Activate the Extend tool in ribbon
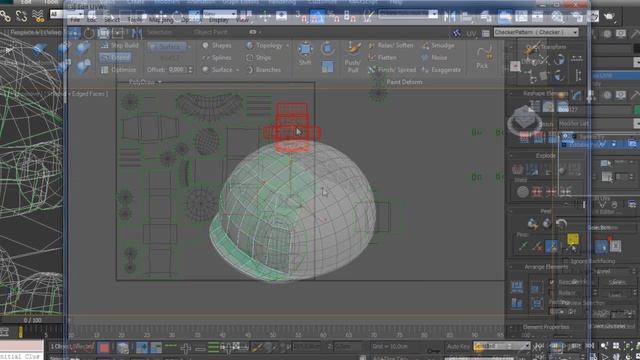640x360 pixels. (116, 58)
